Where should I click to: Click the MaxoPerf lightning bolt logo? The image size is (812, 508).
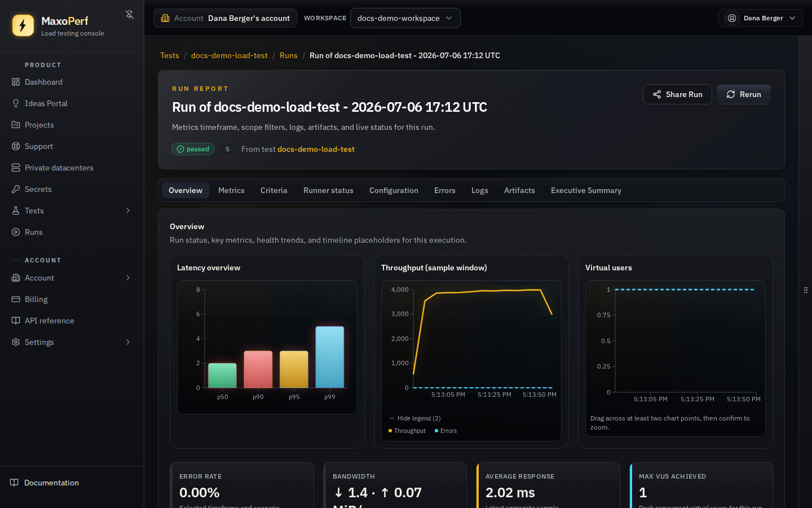[x=23, y=25]
